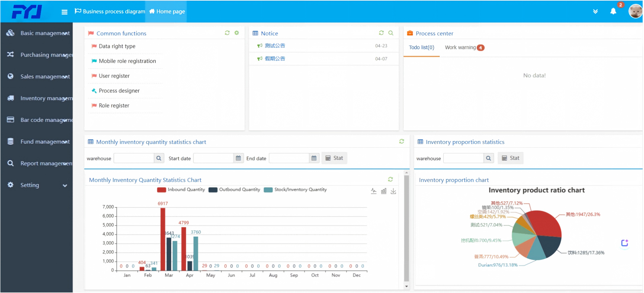Toggle the hamburger sidebar menu icon
The image size is (644, 293).
[65, 12]
